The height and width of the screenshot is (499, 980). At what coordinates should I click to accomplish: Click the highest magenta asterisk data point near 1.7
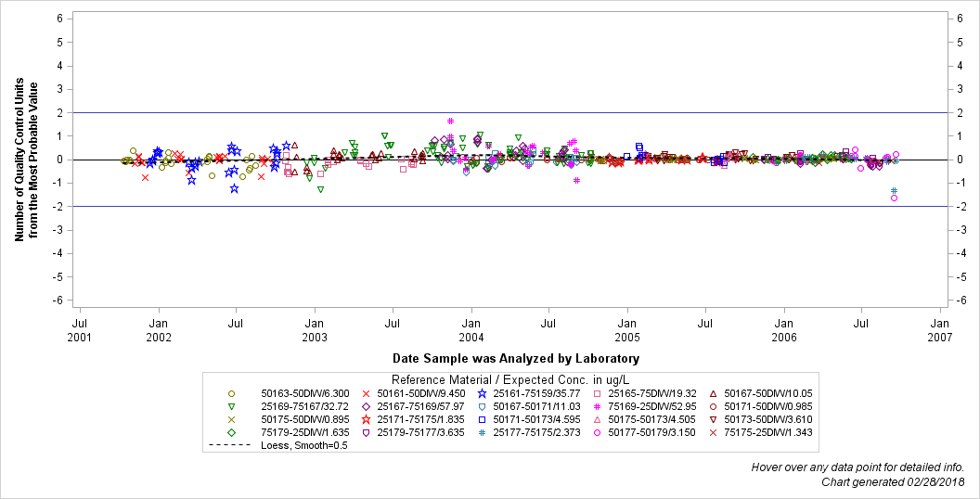click(450, 122)
